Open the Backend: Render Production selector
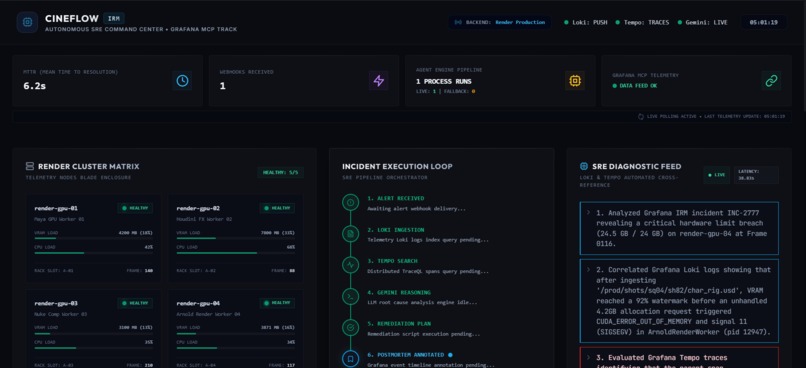This screenshot has height=368, width=806. (500, 23)
